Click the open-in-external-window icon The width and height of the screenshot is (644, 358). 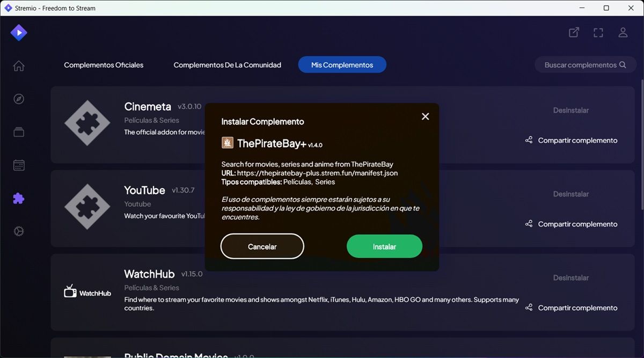point(574,33)
